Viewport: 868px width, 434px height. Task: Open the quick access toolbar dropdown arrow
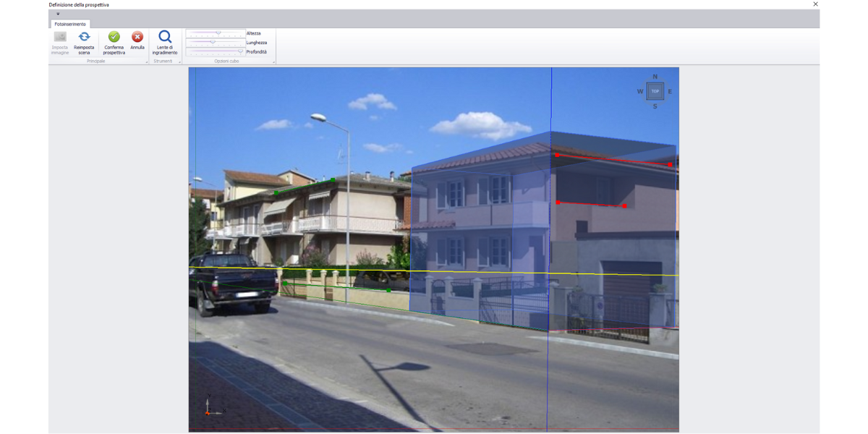(58, 14)
